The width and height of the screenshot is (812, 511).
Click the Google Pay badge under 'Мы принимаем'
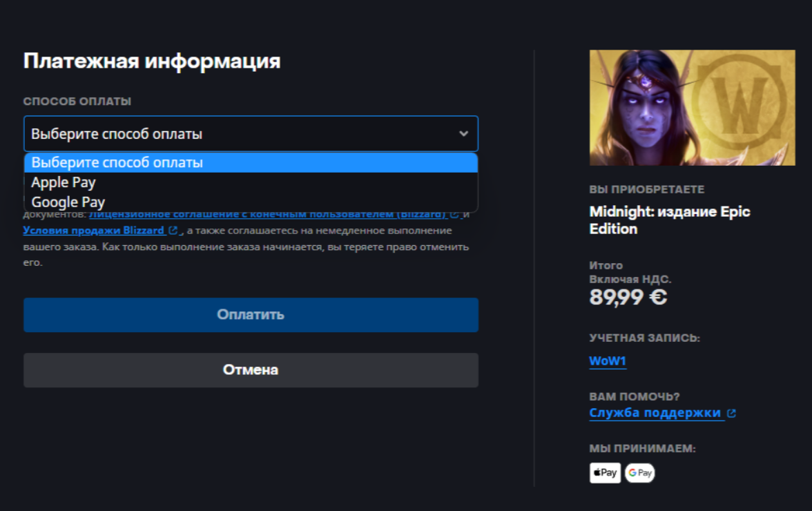point(639,472)
